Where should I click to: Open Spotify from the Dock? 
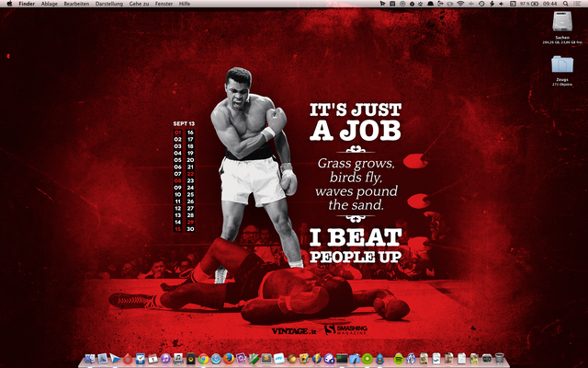(399, 359)
